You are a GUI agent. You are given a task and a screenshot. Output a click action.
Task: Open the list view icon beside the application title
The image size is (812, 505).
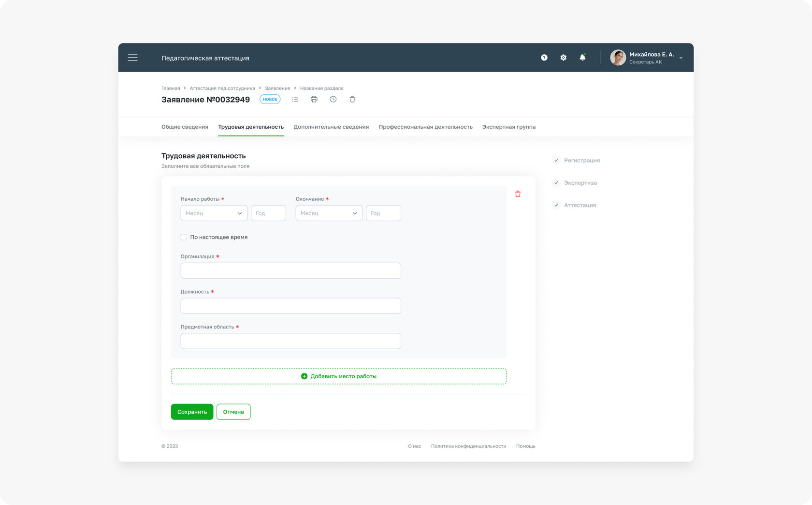point(295,99)
